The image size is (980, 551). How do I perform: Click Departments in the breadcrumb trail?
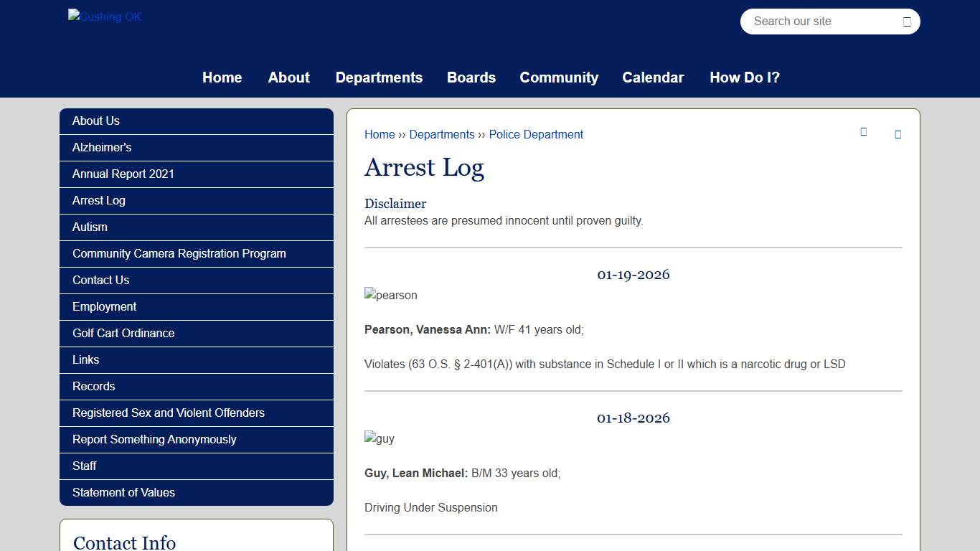442,134
